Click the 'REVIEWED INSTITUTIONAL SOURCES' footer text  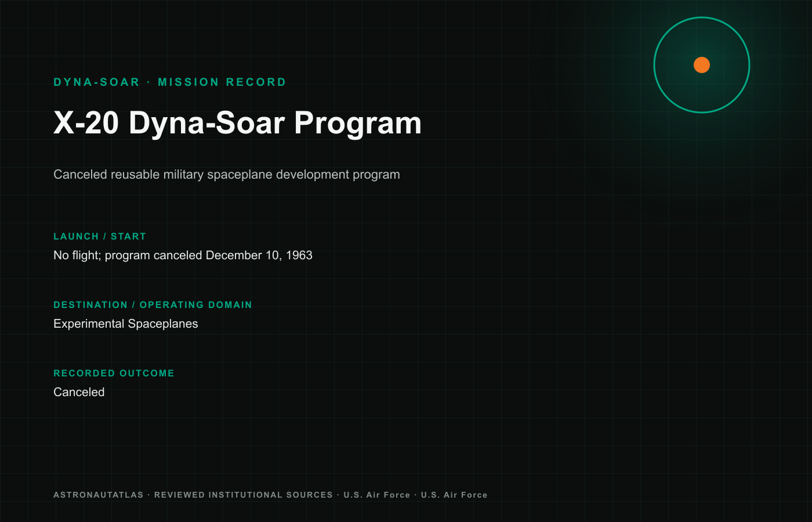[244, 495]
